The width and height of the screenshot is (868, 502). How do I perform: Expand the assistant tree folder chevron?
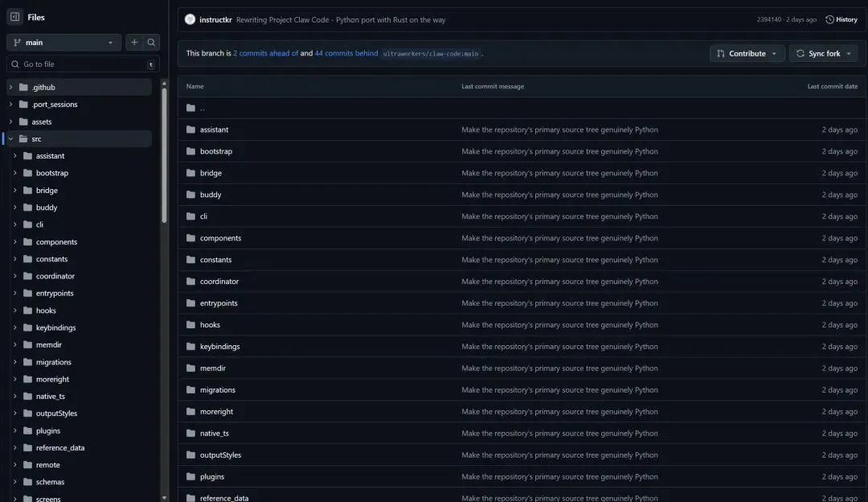click(15, 156)
